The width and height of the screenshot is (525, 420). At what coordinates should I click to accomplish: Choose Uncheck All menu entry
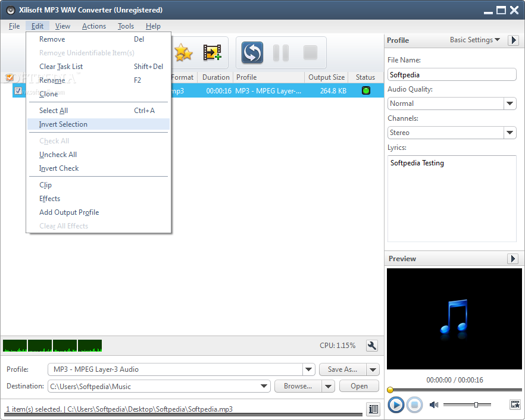pyautogui.click(x=98, y=155)
